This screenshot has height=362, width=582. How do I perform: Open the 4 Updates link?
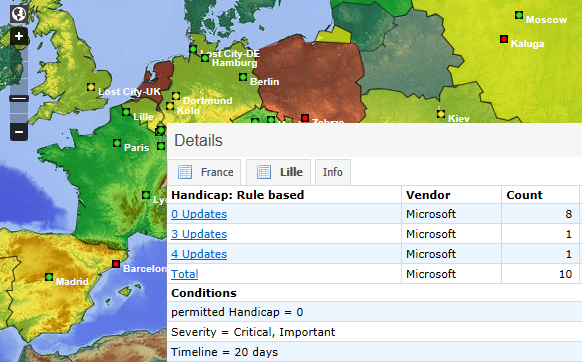(199, 254)
